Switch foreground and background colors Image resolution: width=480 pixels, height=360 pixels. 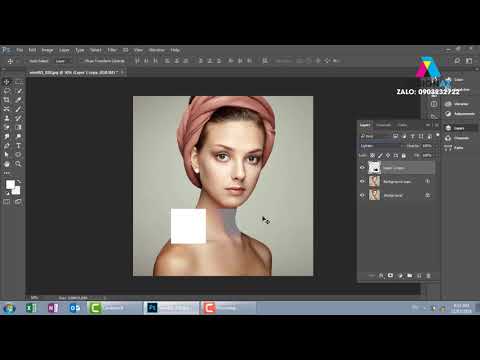[19, 182]
